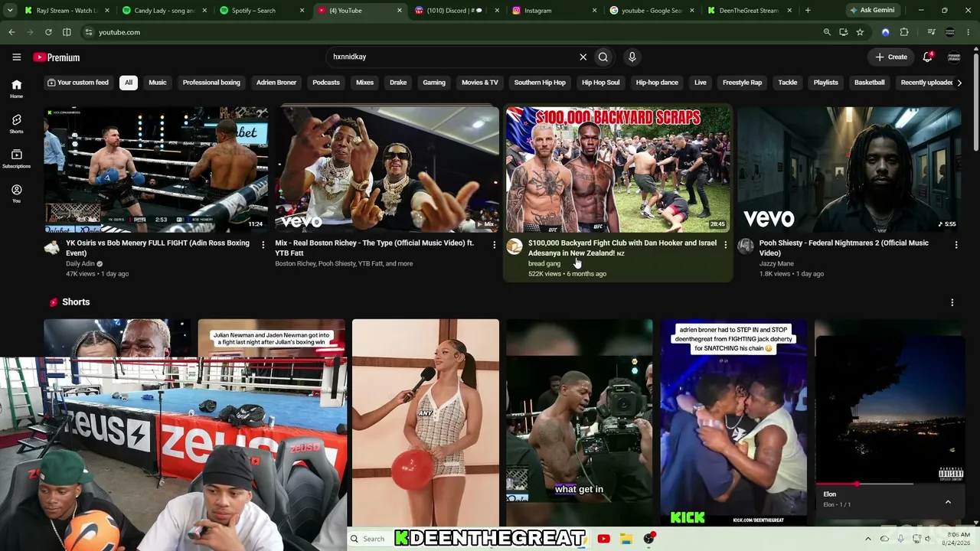Select the Drake filter chip

398,83
